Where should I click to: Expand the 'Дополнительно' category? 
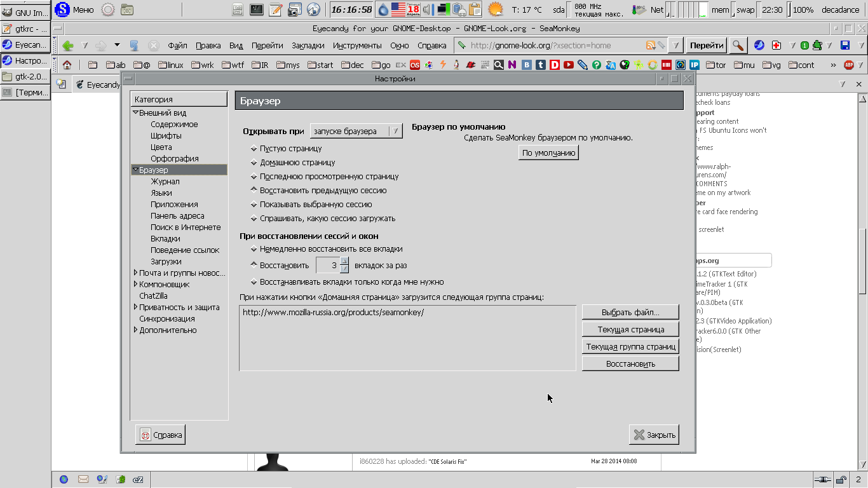click(135, 330)
